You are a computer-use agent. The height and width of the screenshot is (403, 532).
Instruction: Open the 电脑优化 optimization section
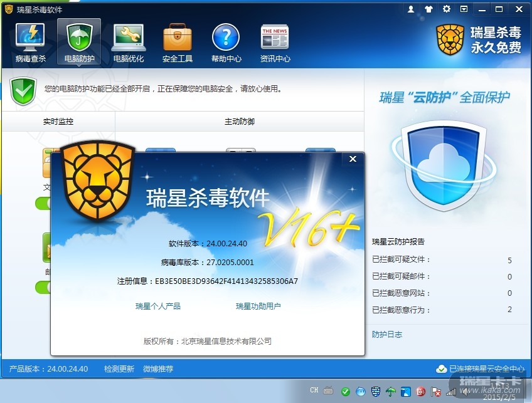pyautogui.click(x=128, y=42)
